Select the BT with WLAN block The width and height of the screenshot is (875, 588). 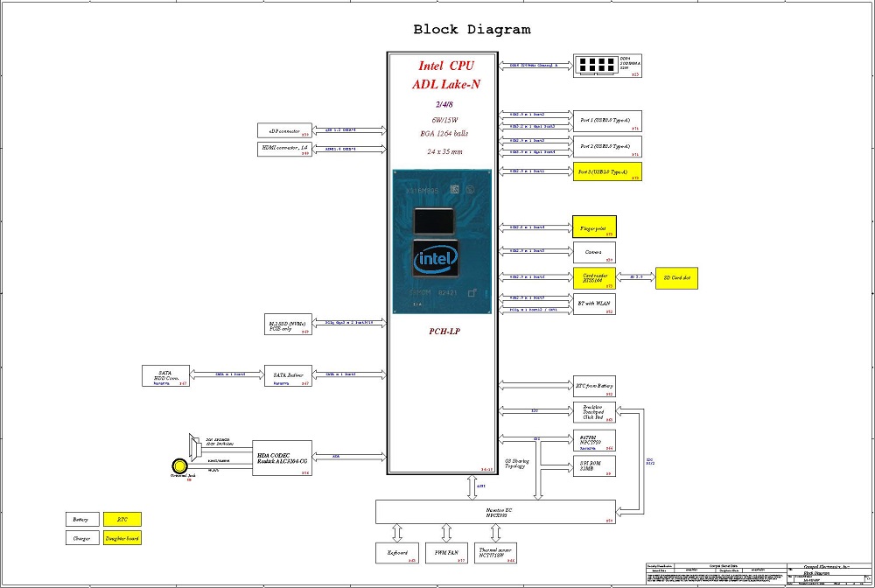594,304
